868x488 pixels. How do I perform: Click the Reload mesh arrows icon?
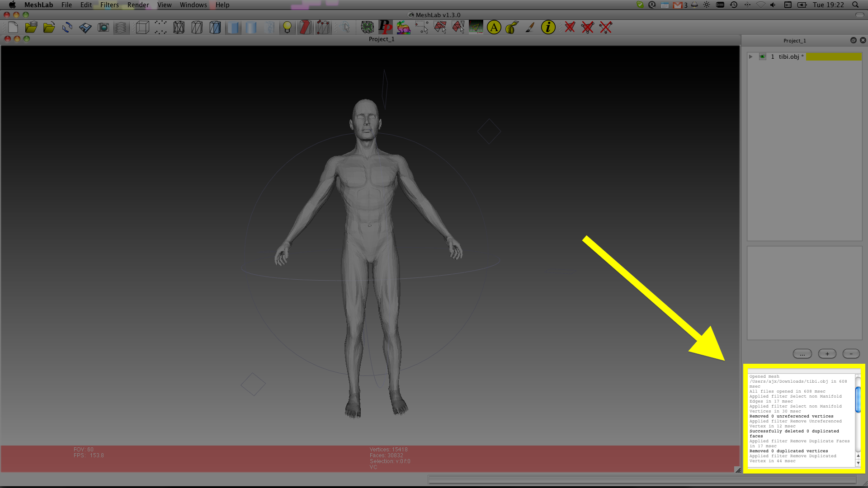[67, 28]
